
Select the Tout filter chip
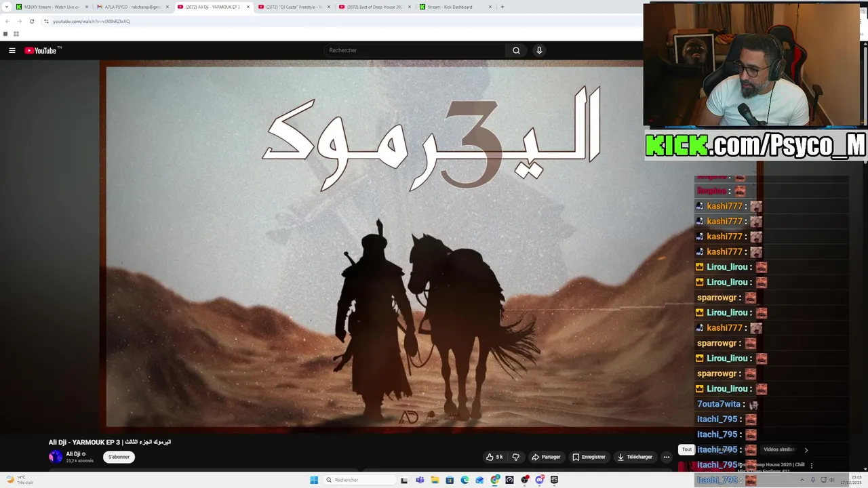coord(687,449)
